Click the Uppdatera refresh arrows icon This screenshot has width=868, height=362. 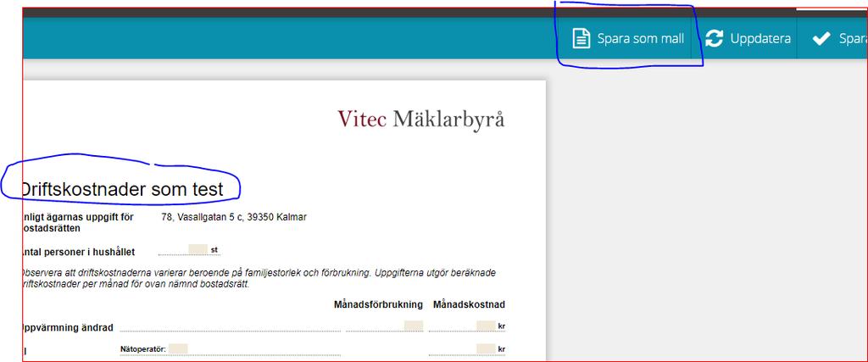[x=714, y=39]
